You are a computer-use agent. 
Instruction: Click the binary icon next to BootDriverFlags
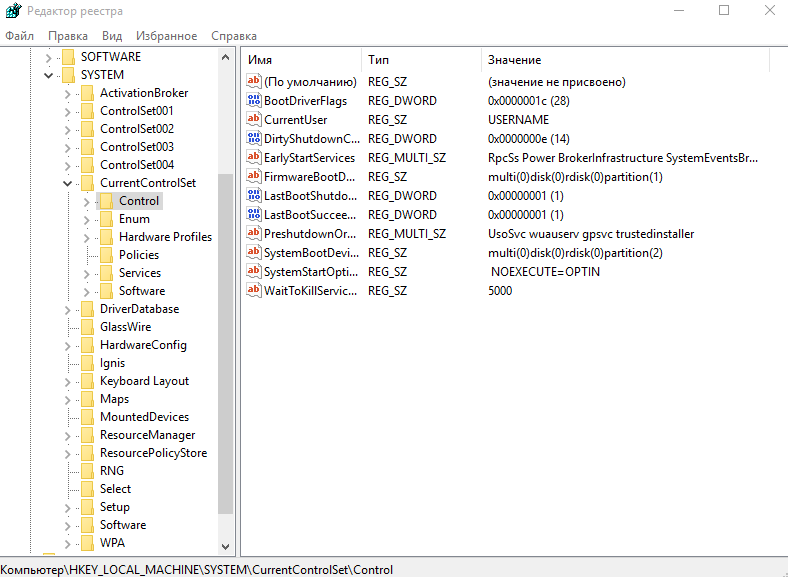pyautogui.click(x=254, y=101)
